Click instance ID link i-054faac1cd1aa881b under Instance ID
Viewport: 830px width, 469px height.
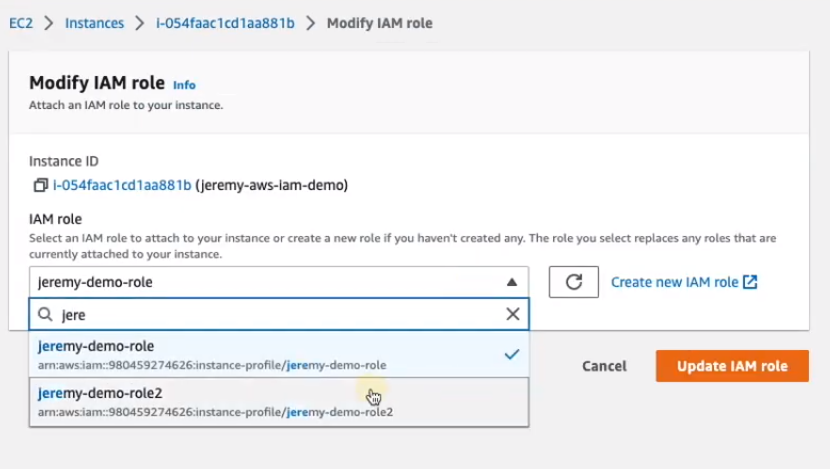click(x=122, y=185)
